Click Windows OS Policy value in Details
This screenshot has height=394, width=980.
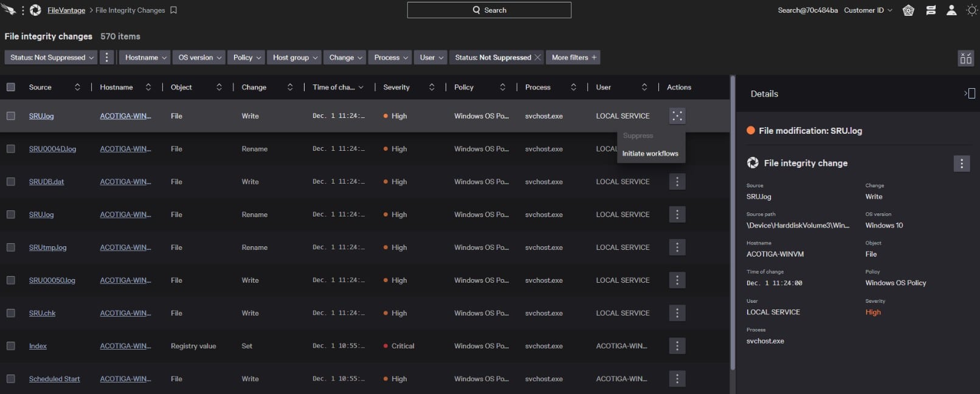pyautogui.click(x=895, y=283)
